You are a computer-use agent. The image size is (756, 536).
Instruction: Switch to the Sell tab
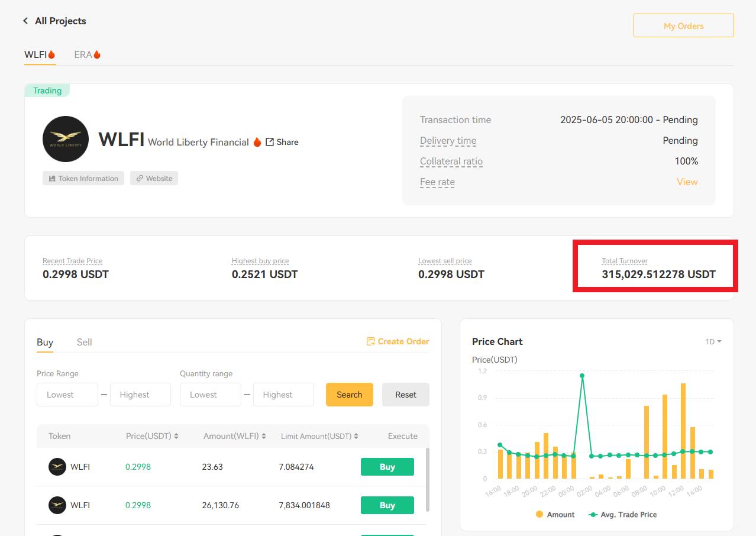click(x=84, y=342)
